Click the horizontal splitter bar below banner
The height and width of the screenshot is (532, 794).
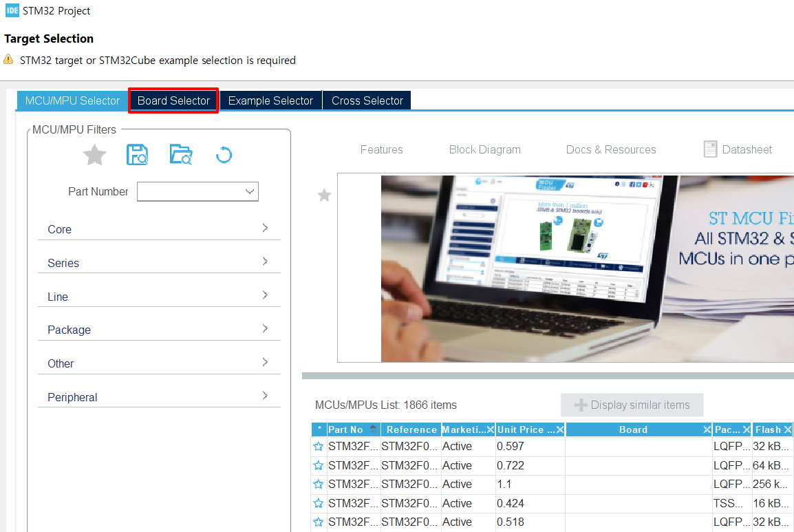[548, 376]
